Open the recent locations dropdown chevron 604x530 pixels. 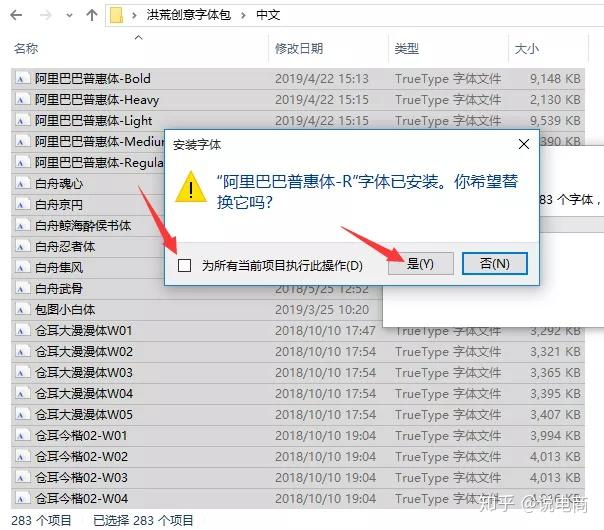pos(69,16)
